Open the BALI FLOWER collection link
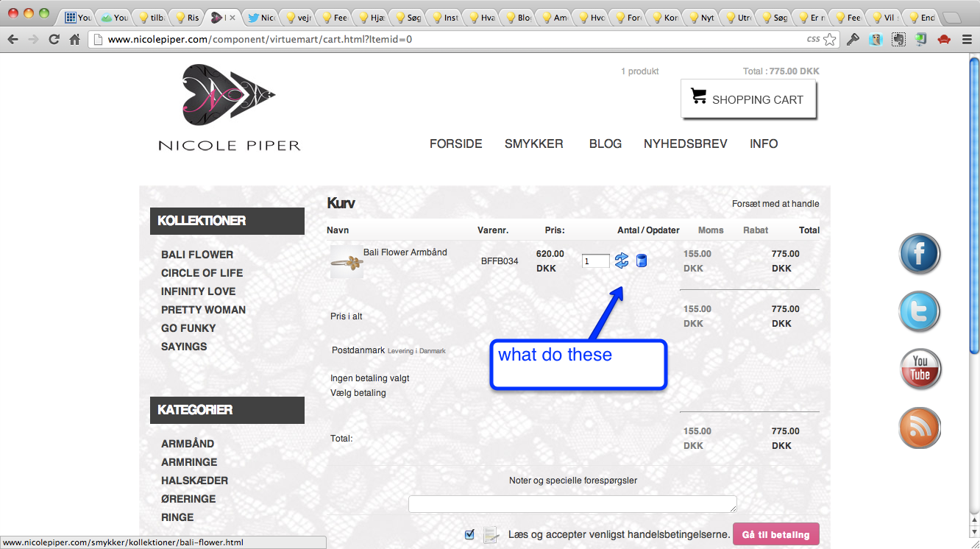The image size is (980, 549). click(x=197, y=255)
